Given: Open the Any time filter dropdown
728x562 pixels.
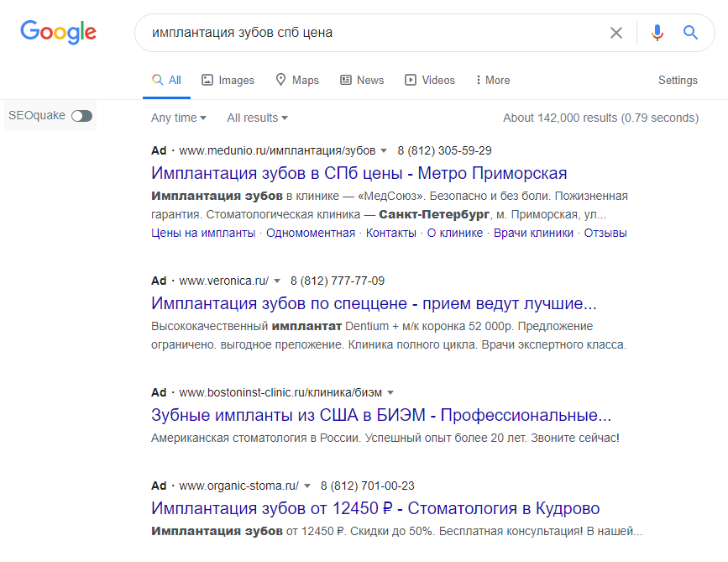Looking at the screenshot, I should 179,118.
